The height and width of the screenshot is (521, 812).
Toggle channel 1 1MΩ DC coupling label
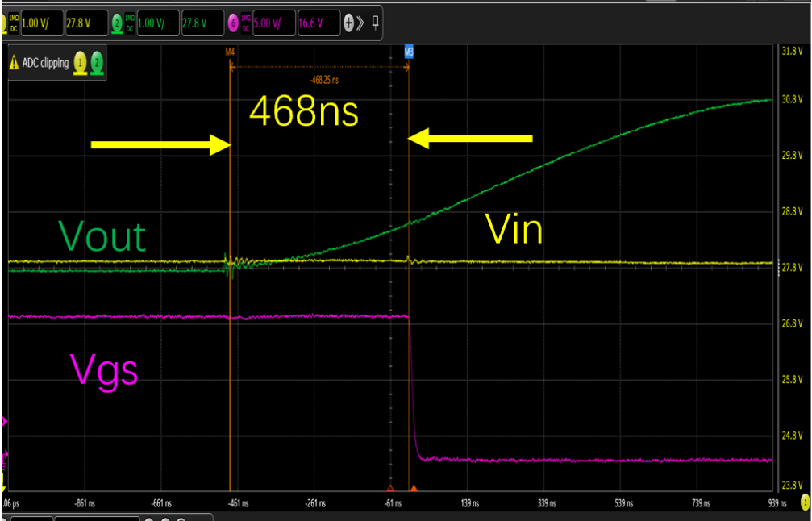click(14, 23)
